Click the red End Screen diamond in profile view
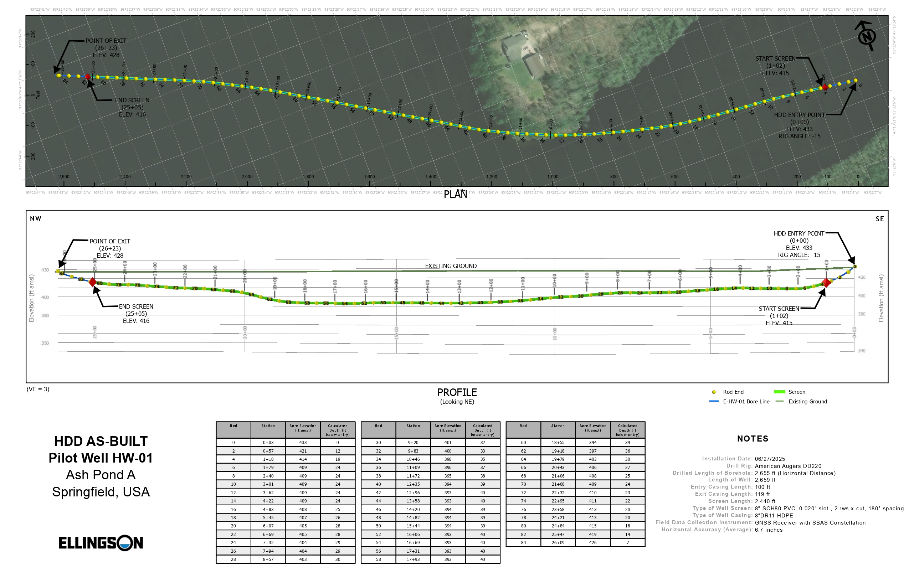 pyautogui.click(x=92, y=282)
